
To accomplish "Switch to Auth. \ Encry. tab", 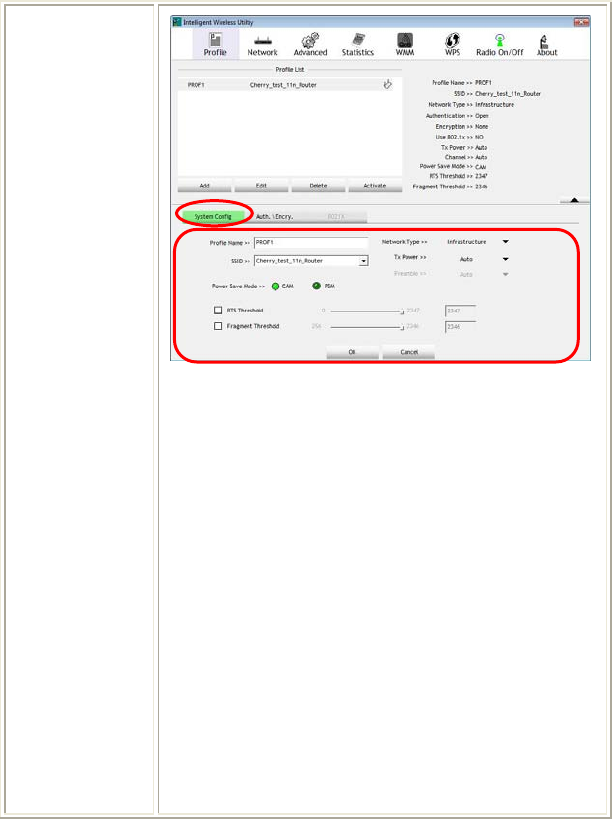I will click(x=275, y=216).
